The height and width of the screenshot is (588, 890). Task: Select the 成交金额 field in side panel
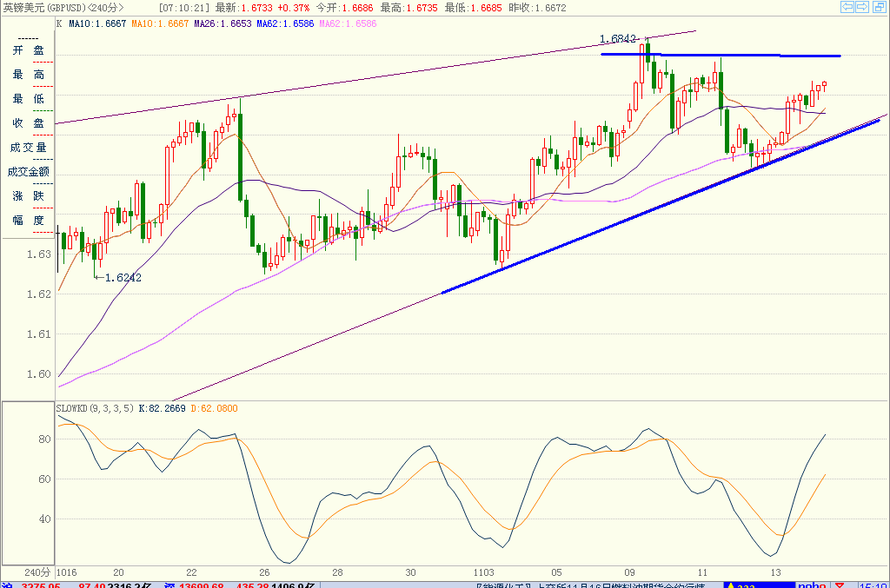click(x=29, y=172)
